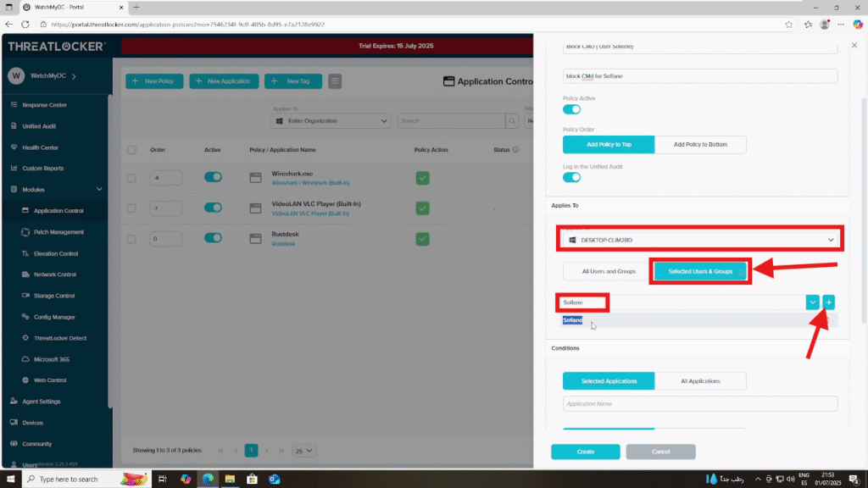Click the hamburger list icon beside New Tag
Image resolution: width=868 pixels, height=488 pixels.
click(x=335, y=81)
